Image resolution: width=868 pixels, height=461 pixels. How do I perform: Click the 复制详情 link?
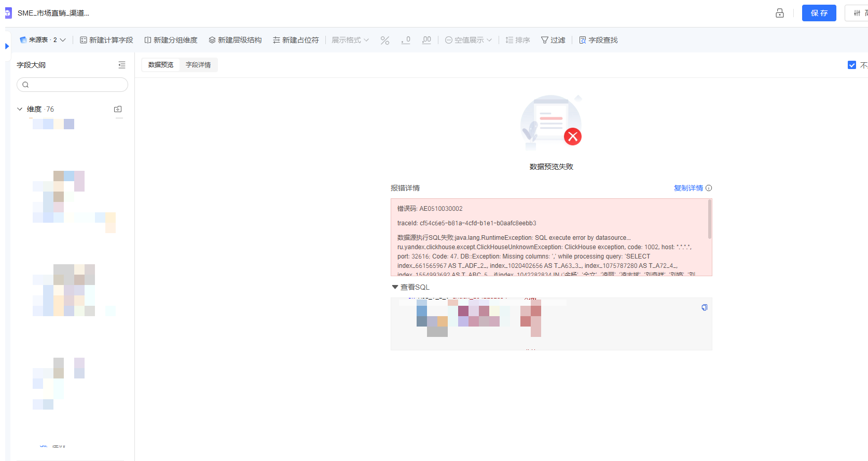[x=688, y=188]
